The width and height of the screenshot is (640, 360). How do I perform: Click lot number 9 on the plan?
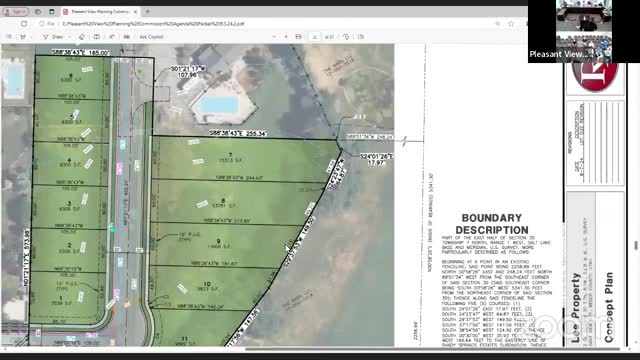click(x=218, y=241)
